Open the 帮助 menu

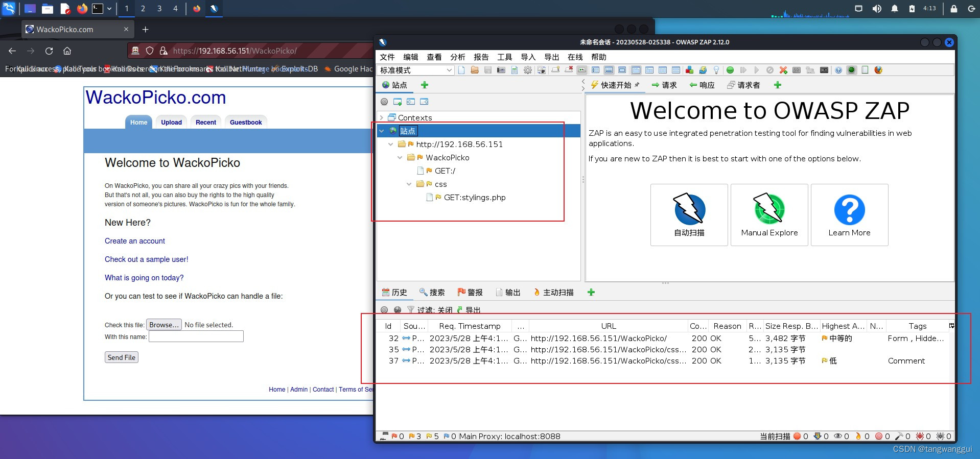pos(599,57)
